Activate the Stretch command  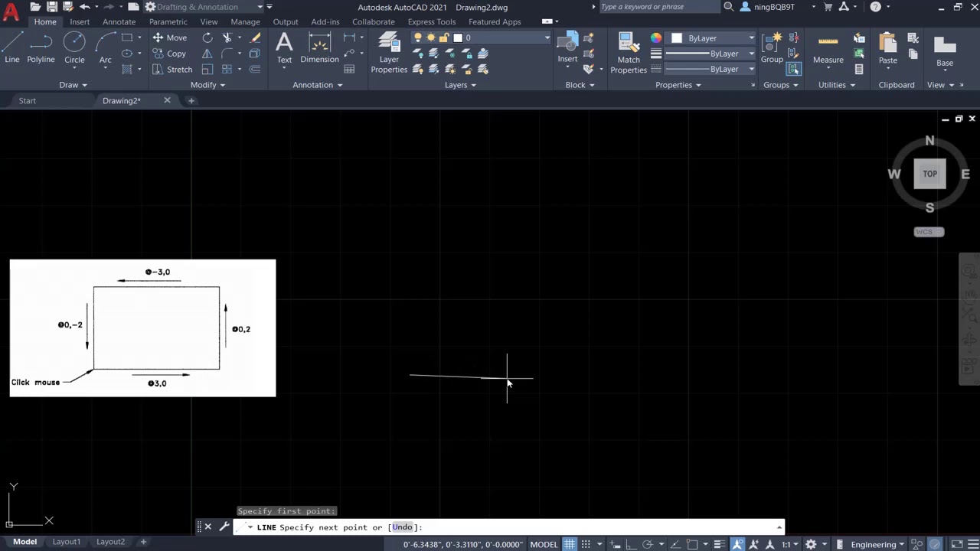click(172, 70)
